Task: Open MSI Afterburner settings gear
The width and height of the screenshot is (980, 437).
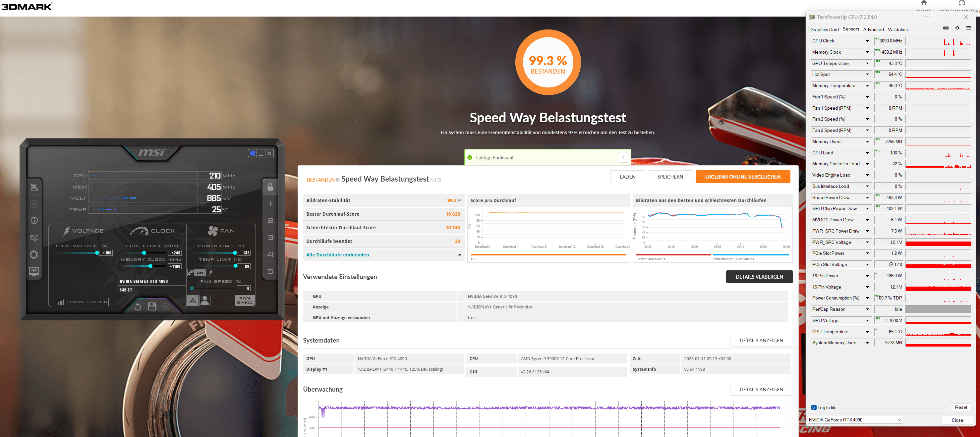Action: pyautogui.click(x=34, y=254)
